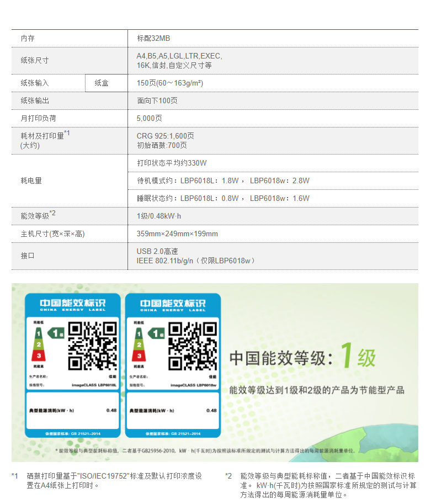Screen dimensions: 436x504
Task: Click the '150页(60~163g/m²)' value
Action: pos(170,83)
